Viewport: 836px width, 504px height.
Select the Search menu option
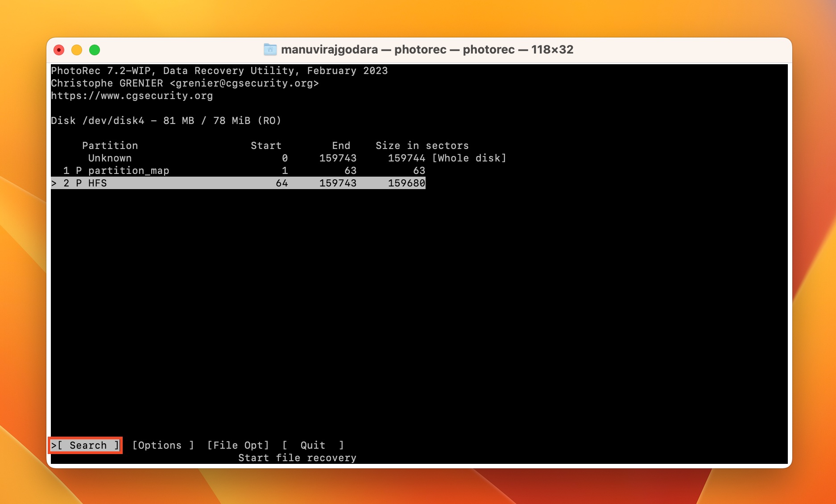(85, 445)
